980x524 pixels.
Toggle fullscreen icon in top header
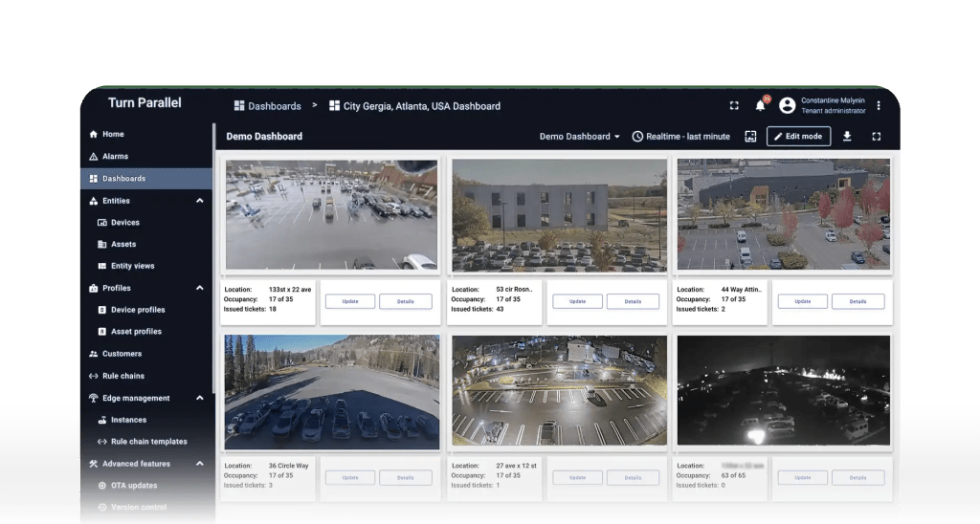[734, 105]
